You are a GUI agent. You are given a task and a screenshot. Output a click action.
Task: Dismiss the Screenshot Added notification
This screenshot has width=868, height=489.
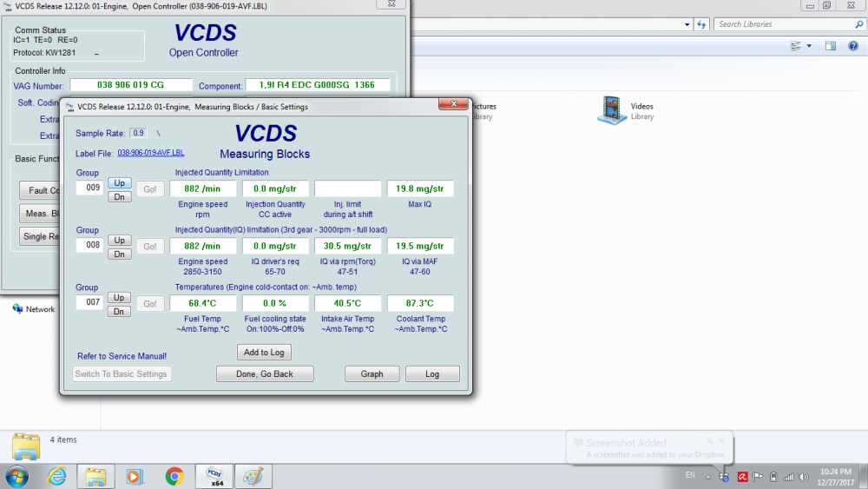coord(721,441)
